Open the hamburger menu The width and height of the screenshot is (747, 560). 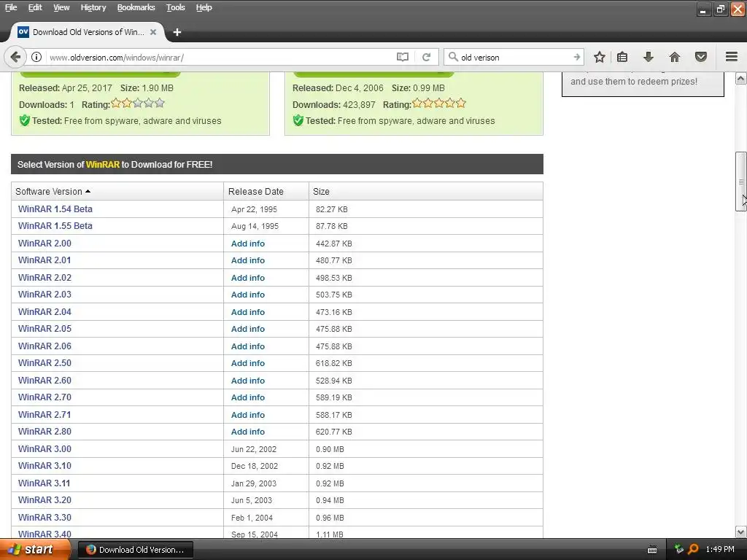tap(732, 57)
